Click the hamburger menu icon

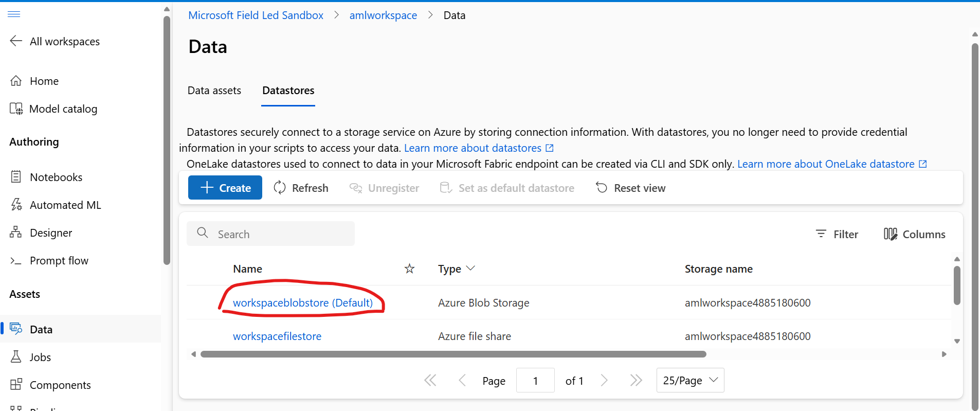(14, 14)
